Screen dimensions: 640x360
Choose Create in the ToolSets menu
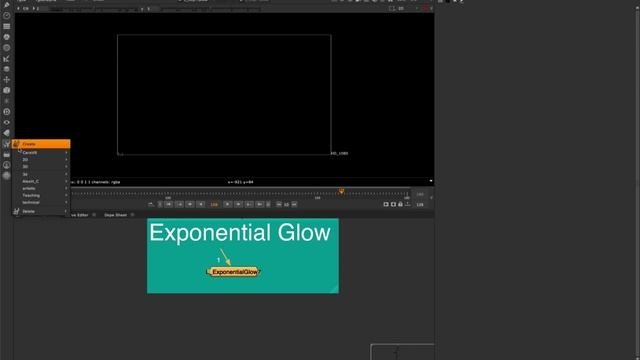tap(41, 144)
